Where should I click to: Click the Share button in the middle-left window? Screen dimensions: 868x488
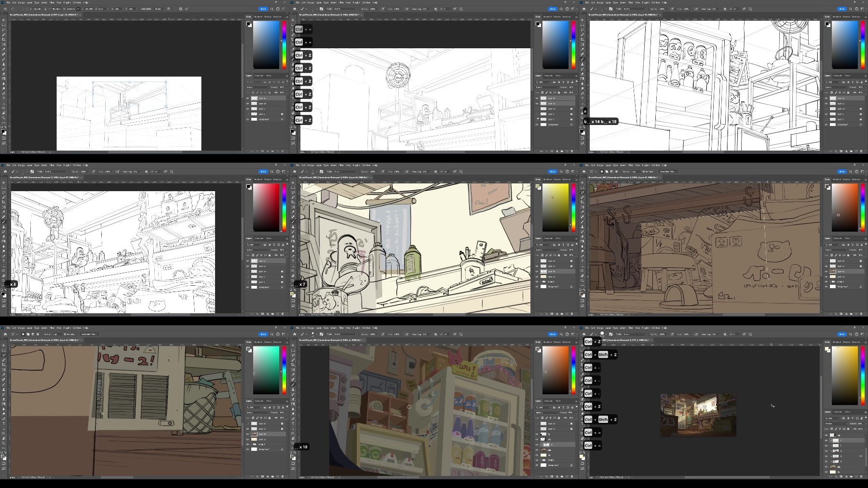pos(263,171)
